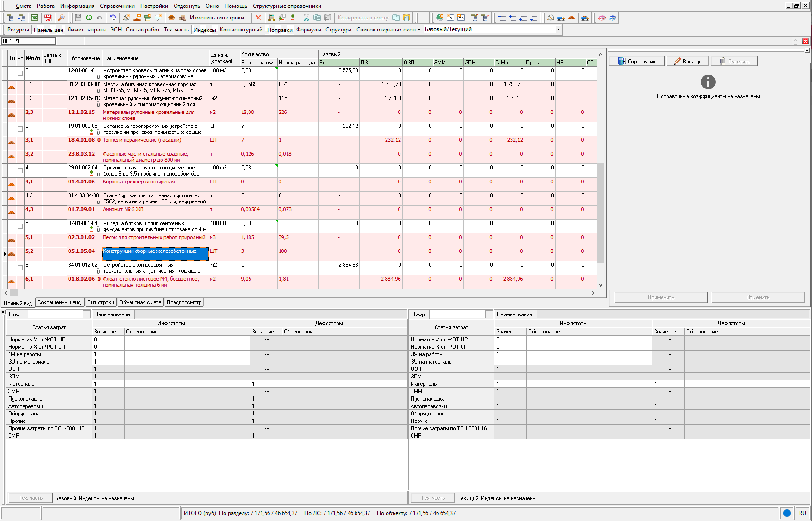Open the 'Базовый/Текущий' combo box
Screen dimensions: 812x521
[x=558, y=29]
